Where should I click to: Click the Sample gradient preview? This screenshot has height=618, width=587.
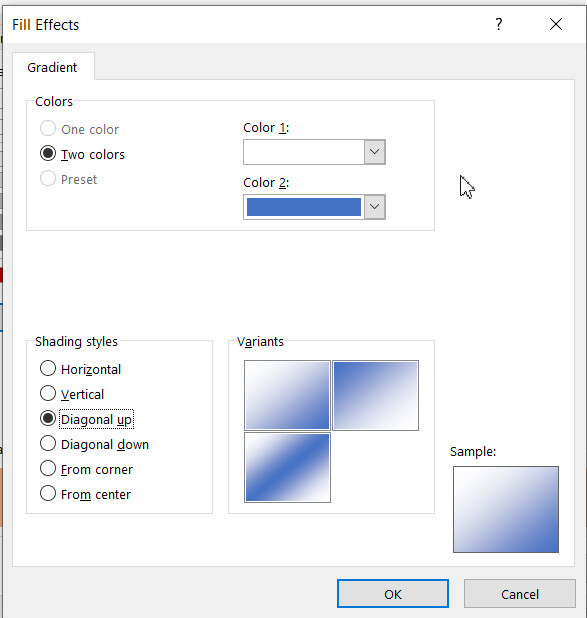click(x=506, y=510)
